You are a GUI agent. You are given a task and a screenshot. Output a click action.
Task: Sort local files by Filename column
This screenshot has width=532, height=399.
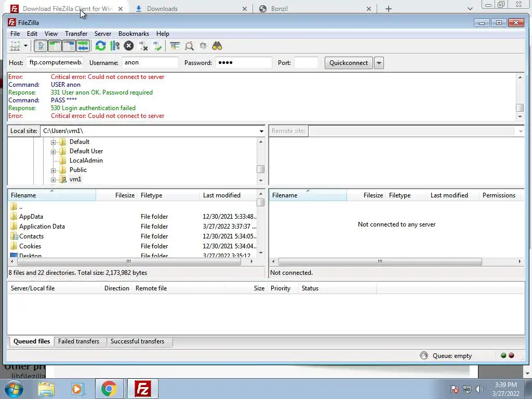(x=51, y=195)
